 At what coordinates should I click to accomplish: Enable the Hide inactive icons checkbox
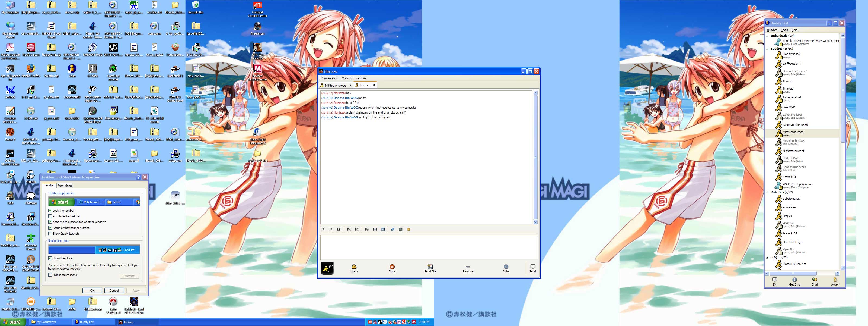pos(50,275)
